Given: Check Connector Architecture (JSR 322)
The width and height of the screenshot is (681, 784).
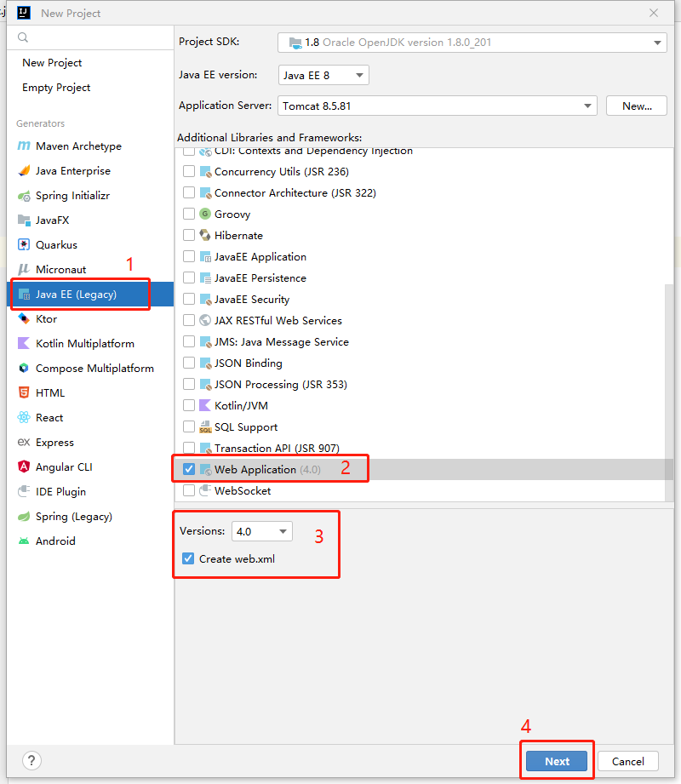Looking at the screenshot, I should 189,192.
